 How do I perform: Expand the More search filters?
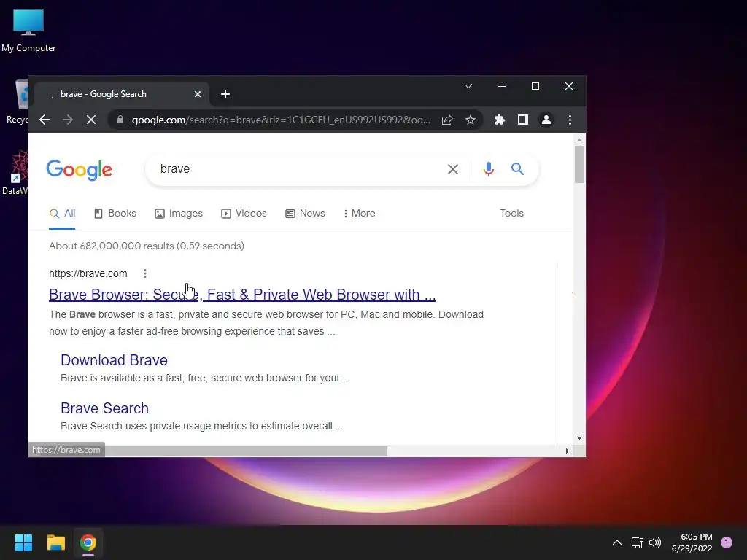point(359,214)
